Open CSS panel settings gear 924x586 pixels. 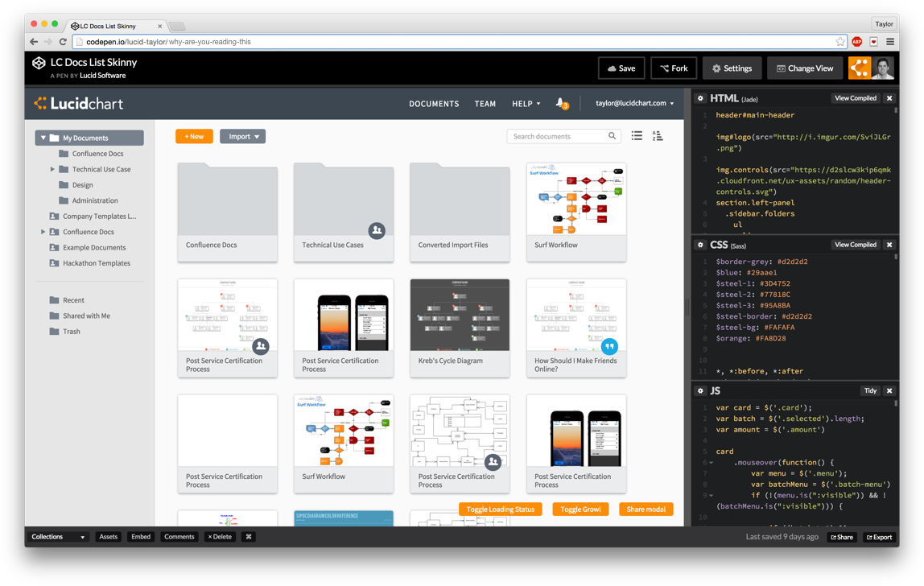tap(701, 245)
